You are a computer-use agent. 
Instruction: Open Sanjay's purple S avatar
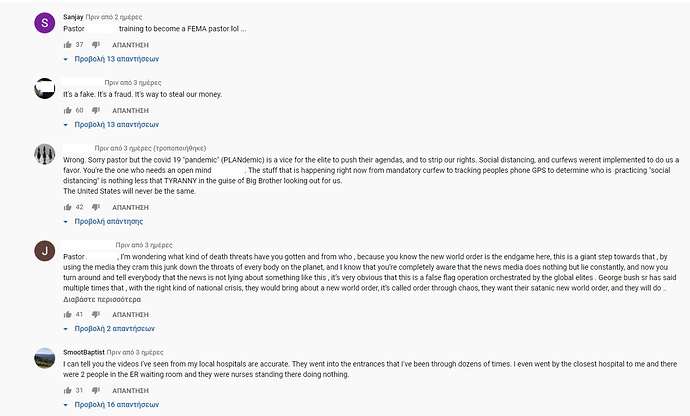(44, 22)
